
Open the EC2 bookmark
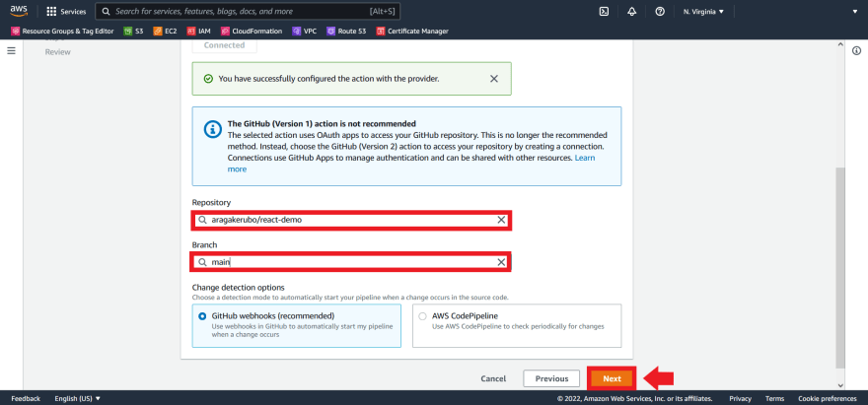[165, 31]
